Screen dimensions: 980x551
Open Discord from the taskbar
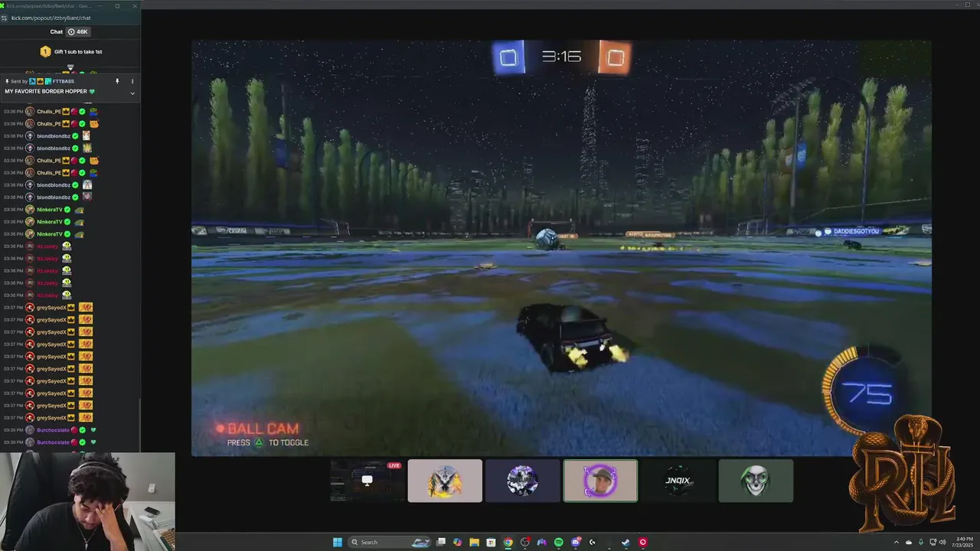(575, 542)
